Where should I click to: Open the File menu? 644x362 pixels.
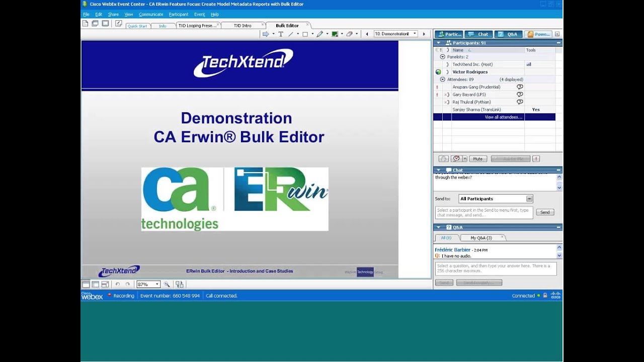(x=86, y=15)
